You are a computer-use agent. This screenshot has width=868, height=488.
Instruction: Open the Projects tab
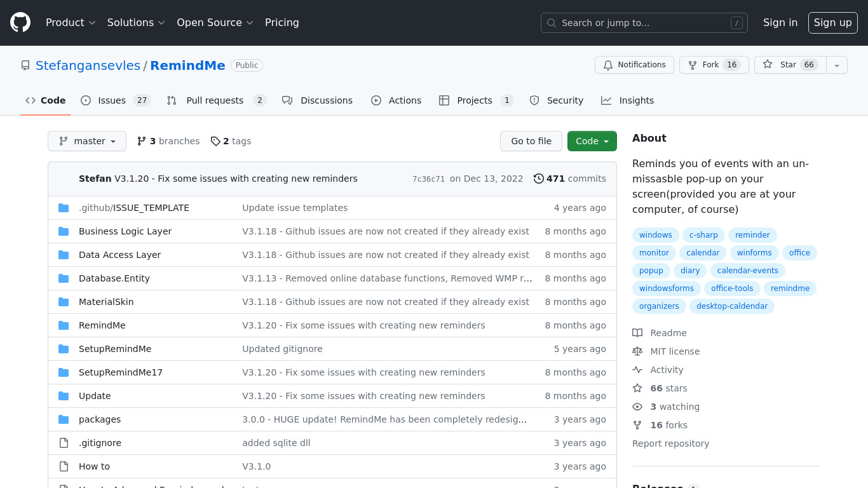pos(476,100)
